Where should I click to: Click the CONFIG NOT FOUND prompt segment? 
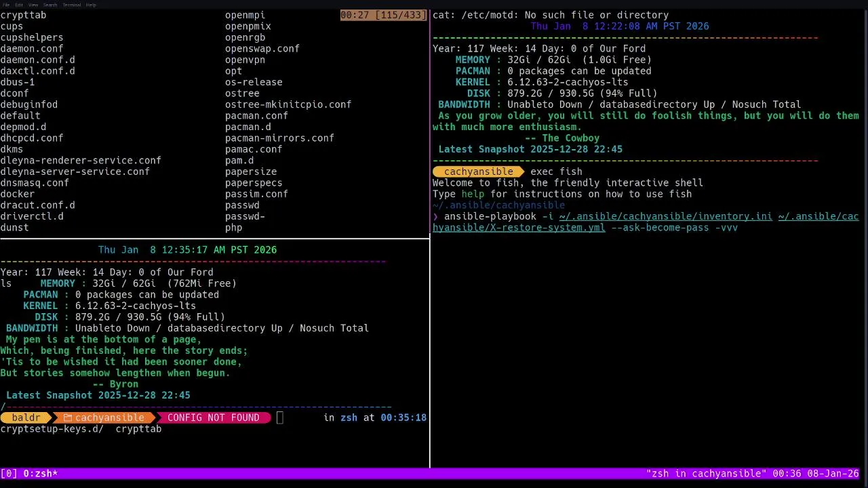coord(214,418)
